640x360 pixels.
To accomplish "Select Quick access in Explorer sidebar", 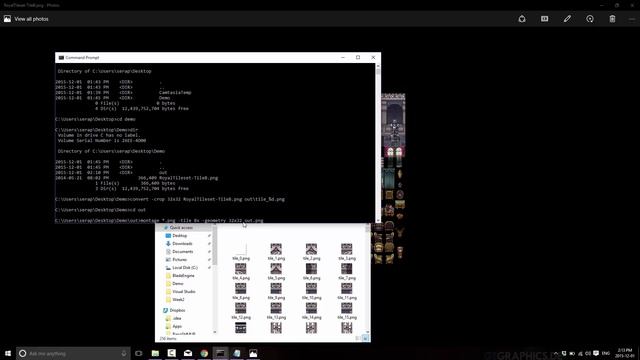I will pos(181,228).
